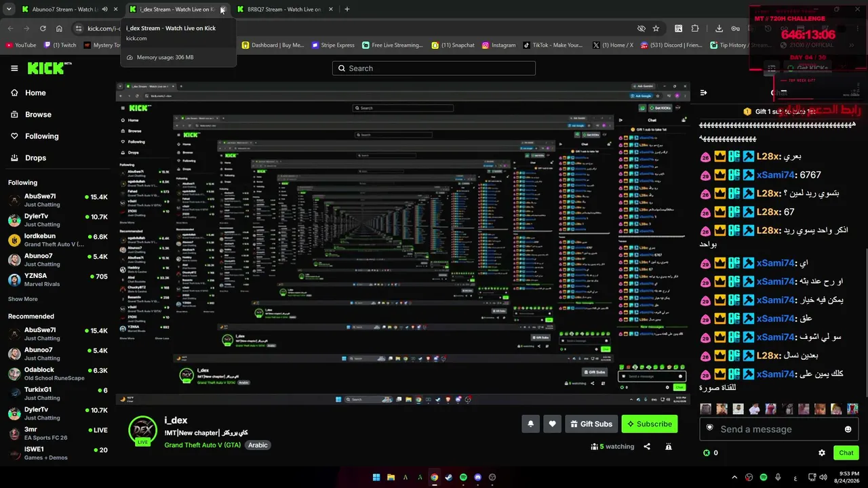Viewport: 868px width, 488px height.
Task: Follow i_dex with the heart button
Action: 552,424
